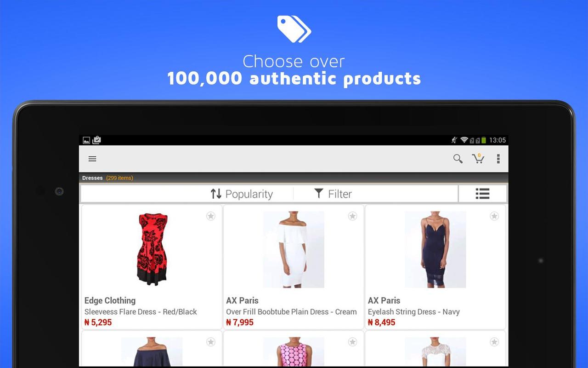Click the price tags logo icon
588x368 pixels.
[294, 29]
